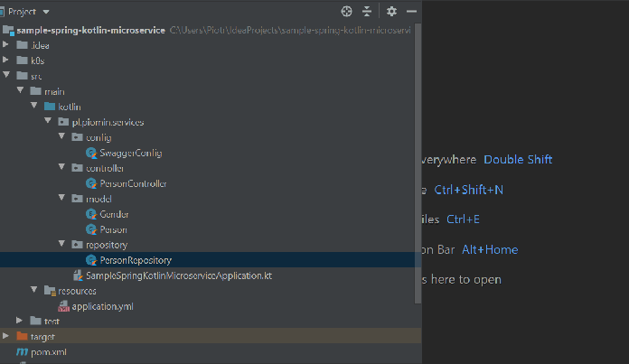Select the Person class in model package
Screen dimensions: 629x364
[x=113, y=229]
